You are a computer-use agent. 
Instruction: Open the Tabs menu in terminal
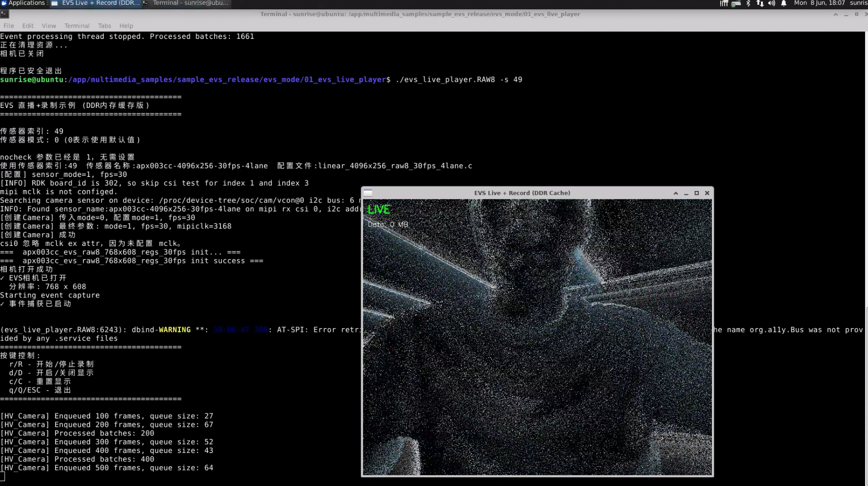click(x=104, y=26)
